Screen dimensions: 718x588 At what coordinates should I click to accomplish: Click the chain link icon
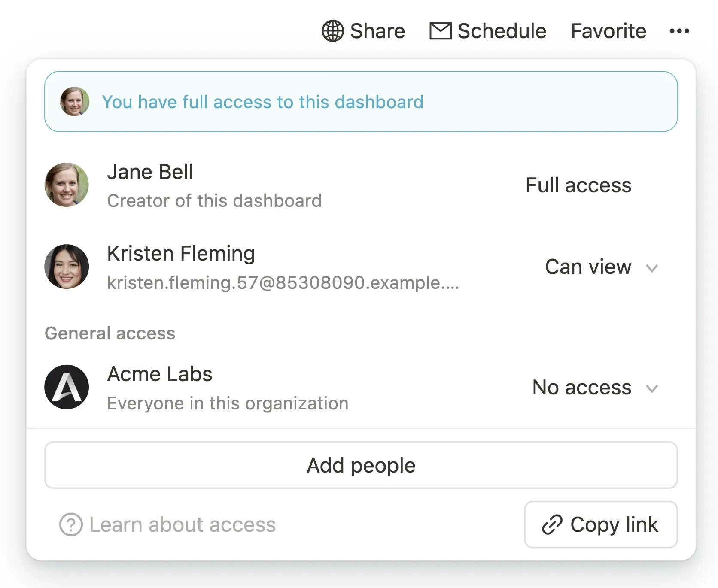click(552, 524)
